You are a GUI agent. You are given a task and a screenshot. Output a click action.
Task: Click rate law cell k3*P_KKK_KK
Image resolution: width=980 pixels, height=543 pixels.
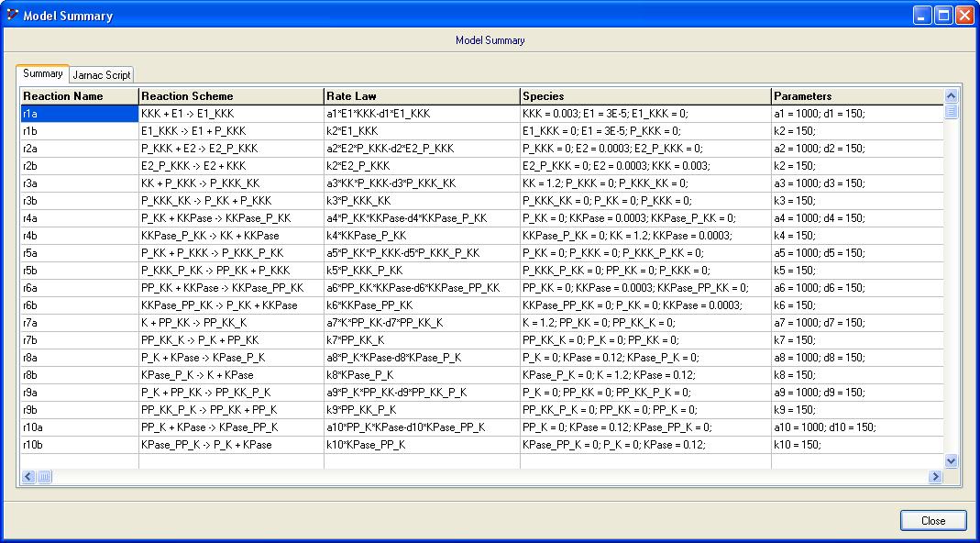pos(422,201)
